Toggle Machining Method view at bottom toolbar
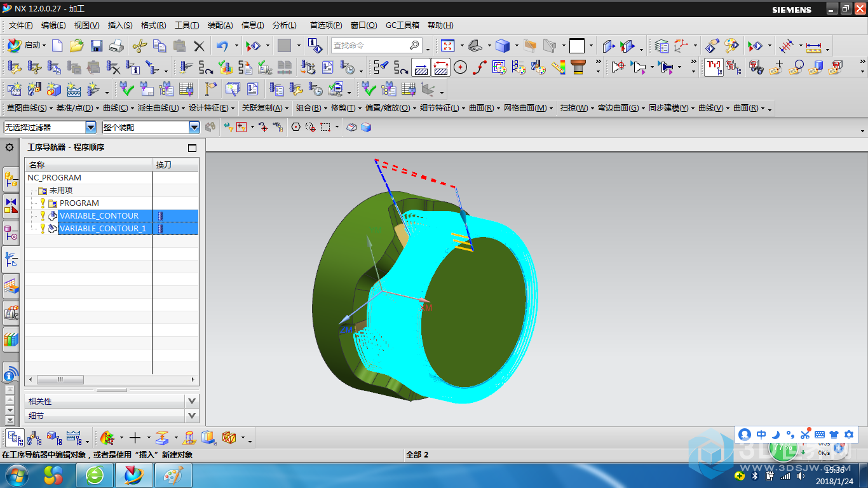 [74, 438]
